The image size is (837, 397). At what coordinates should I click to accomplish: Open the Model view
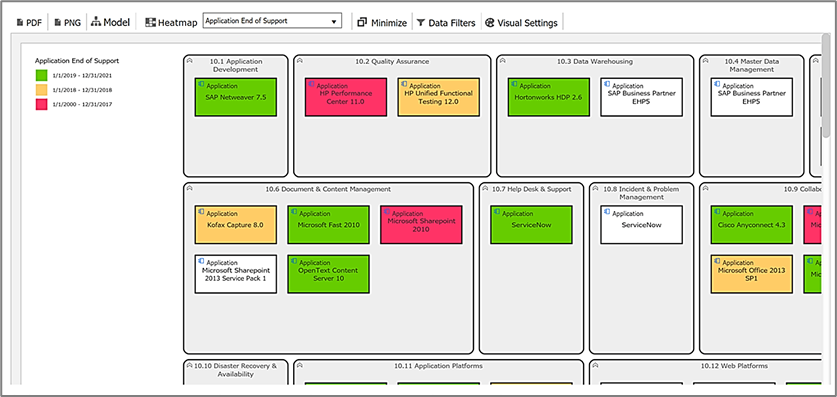point(110,22)
